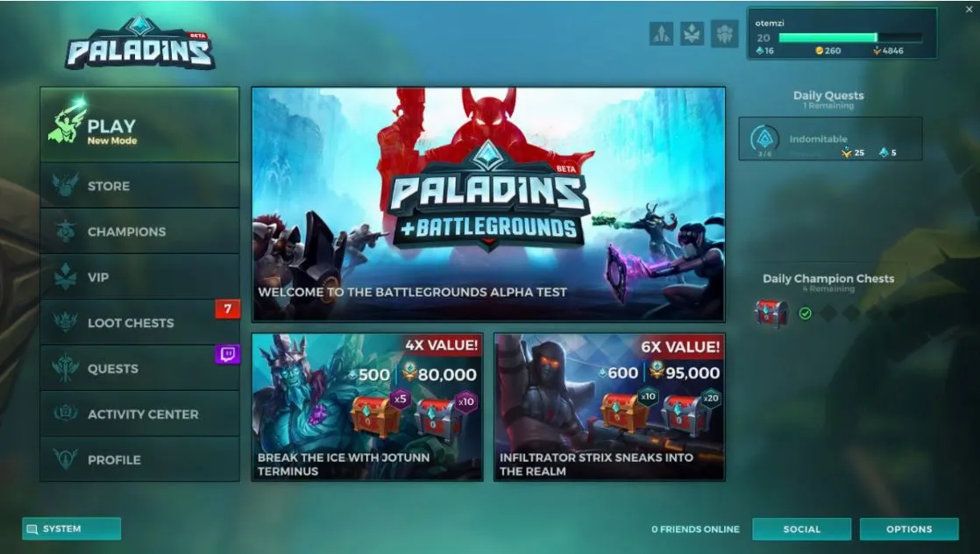Click the Activity Center laurel icon
980x554 pixels.
point(66,414)
